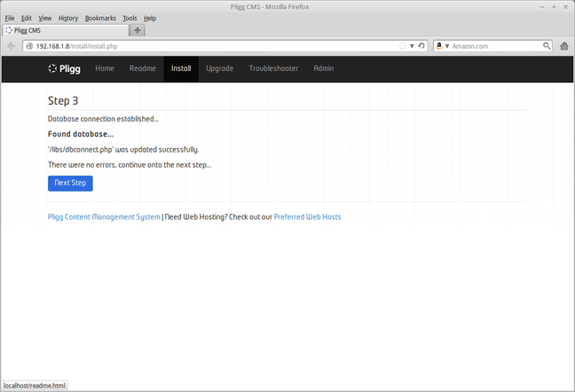The image size is (575, 392).
Task: Open Upgrade in the Pligg navbar
Action: tap(220, 68)
